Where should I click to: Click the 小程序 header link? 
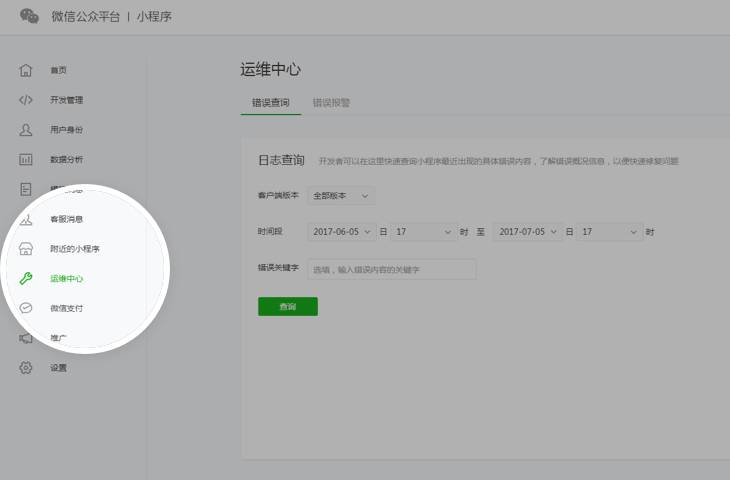click(154, 17)
